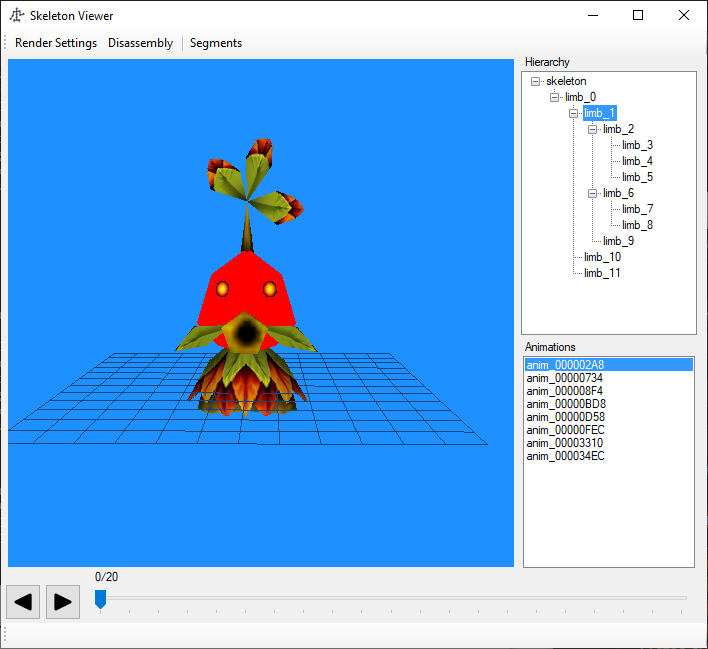
Task: Select the highlighted limb_1 node
Action: click(599, 113)
